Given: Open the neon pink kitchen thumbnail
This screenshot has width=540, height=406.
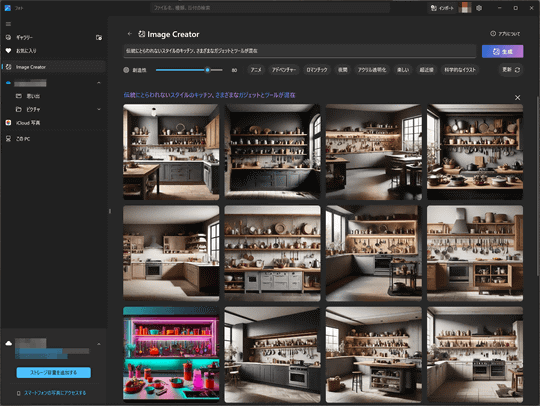Looking at the screenshot, I should pyautogui.click(x=171, y=354).
